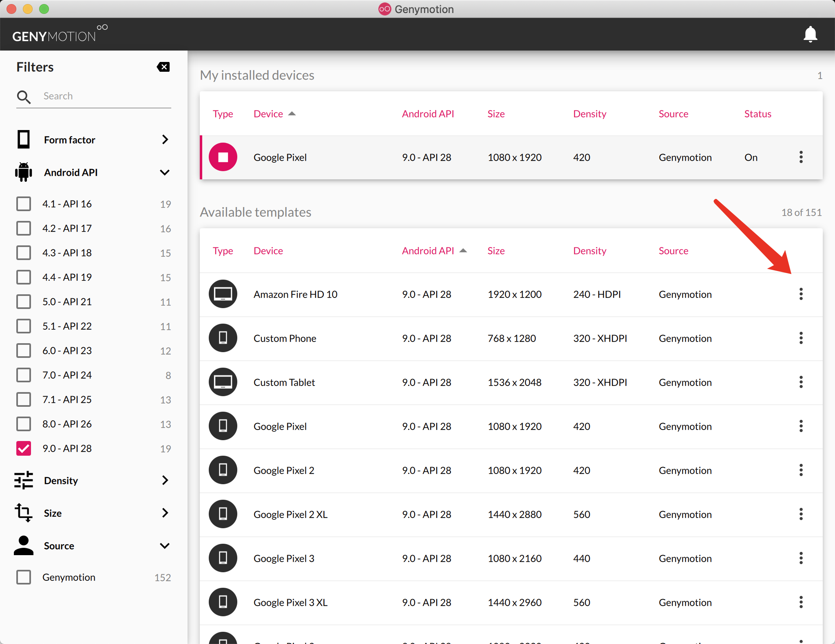835x644 pixels.
Task: Check the 8.0 - API 26 filter
Action: click(24, 424)
